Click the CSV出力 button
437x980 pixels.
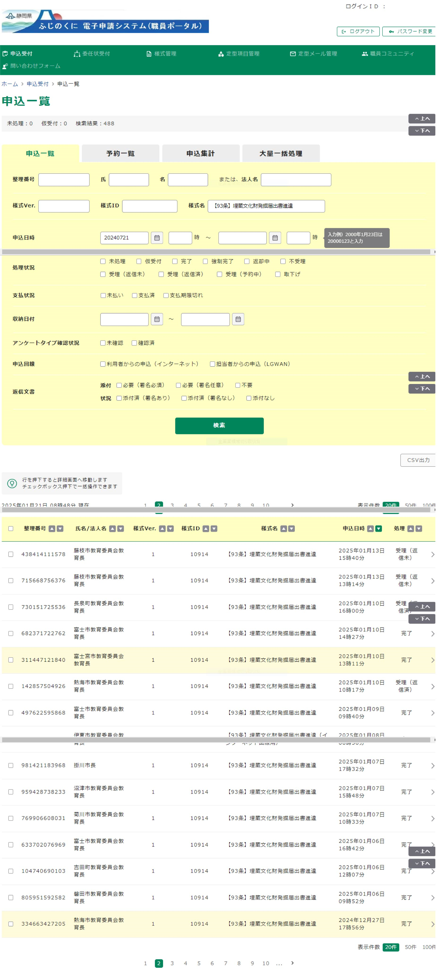(418, 460)
